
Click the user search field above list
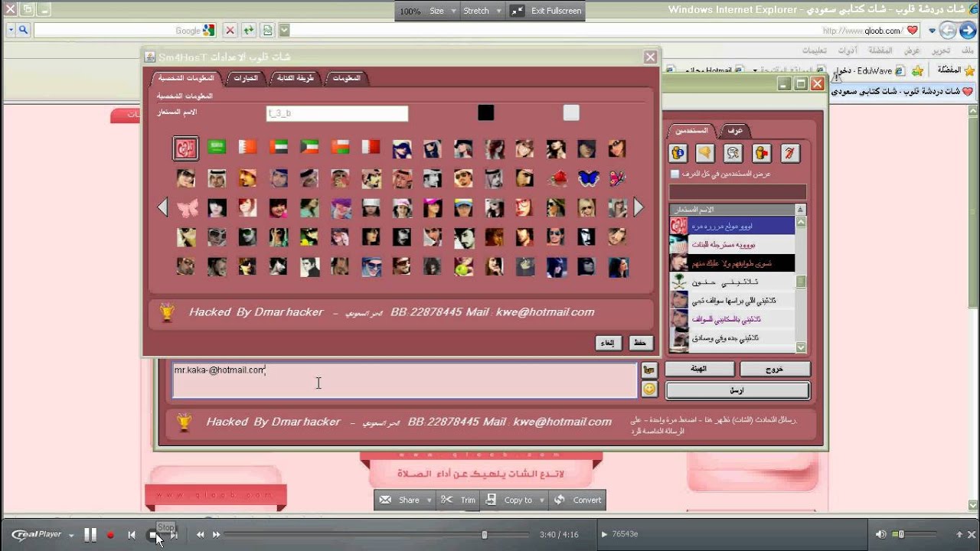point(737,191)
